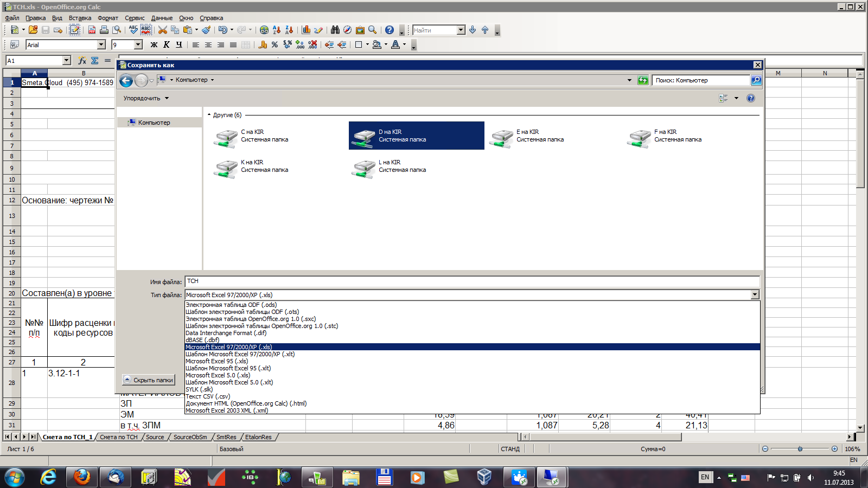The width and height of the screenshot is (868, 488).
Task: Open the font size dropdown
Action: pyautogui.click(x=138, y=44)
